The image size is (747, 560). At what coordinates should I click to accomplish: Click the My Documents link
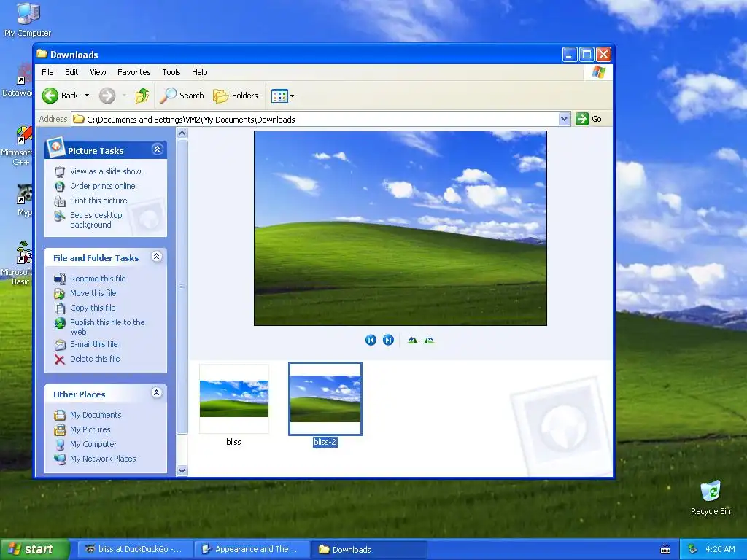click(x=96, y=415)
